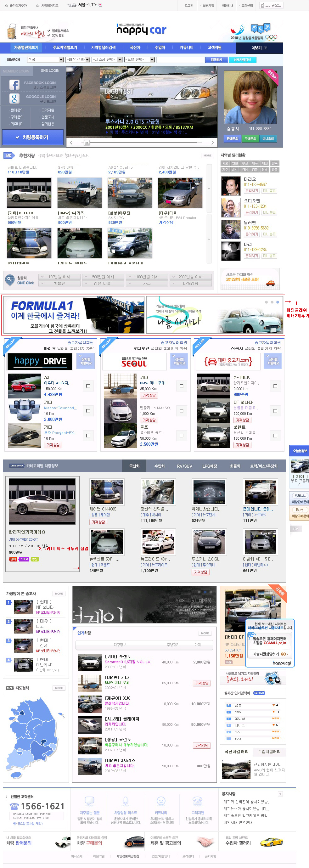The width and height of the screenshot is (309, 868).
Task: Check the box for 푸조 Peugeot-EX listing
Action: point(88,436)
